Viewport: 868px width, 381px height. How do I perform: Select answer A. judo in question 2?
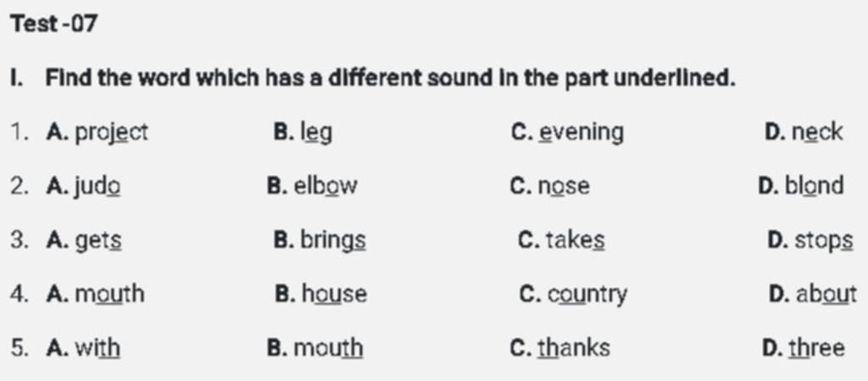[84, 187]
